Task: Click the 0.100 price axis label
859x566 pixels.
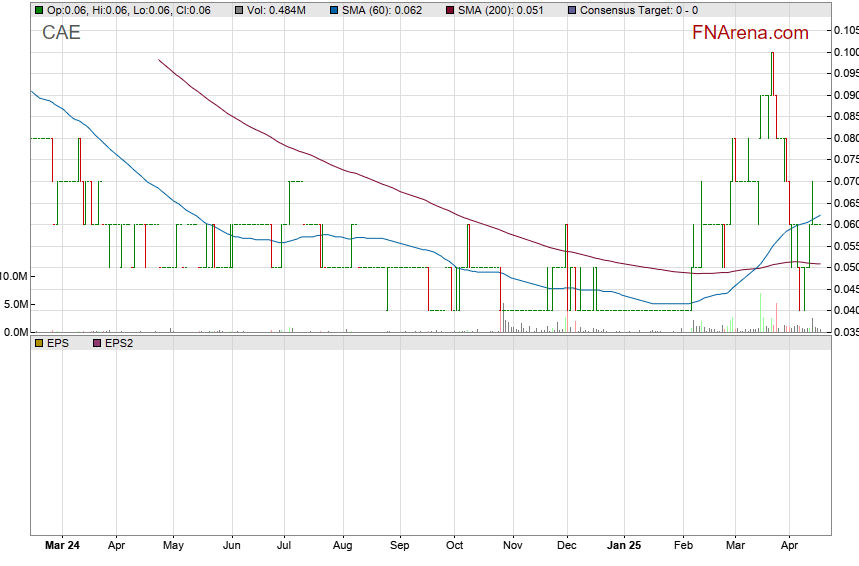Action: (x=845, y=52)
